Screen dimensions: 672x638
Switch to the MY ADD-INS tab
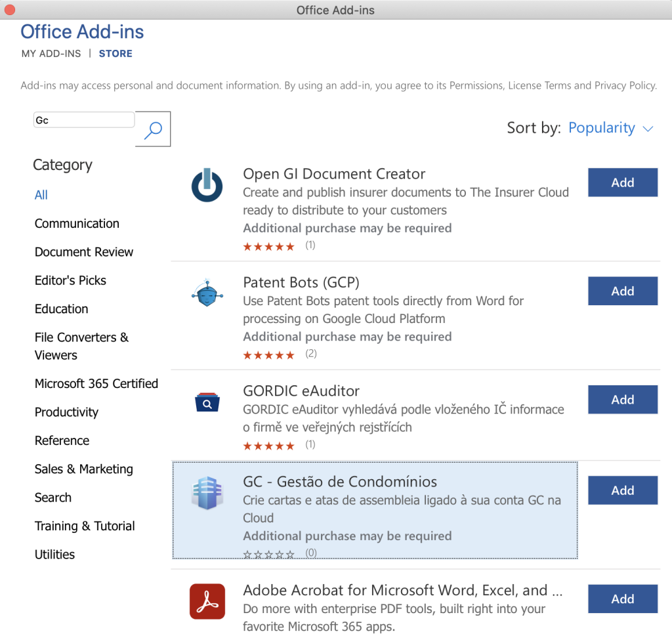click(x=51, y=54)
